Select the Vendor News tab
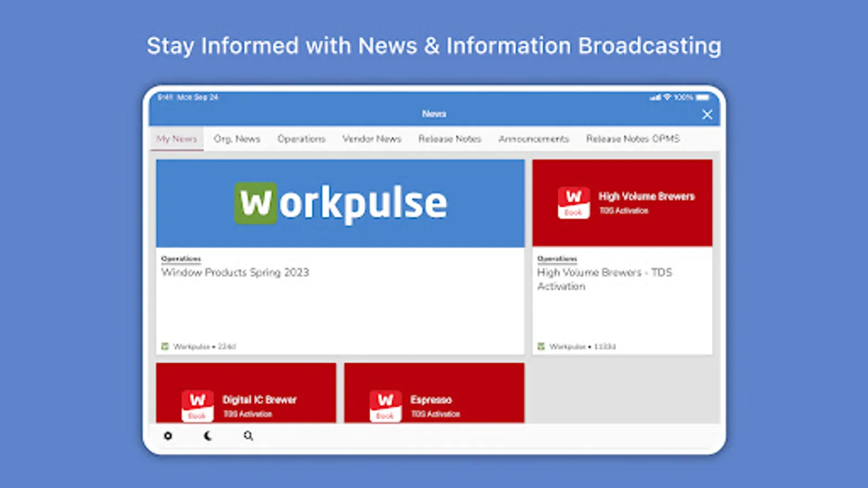The image size is (868, 488). pos(372,139)
